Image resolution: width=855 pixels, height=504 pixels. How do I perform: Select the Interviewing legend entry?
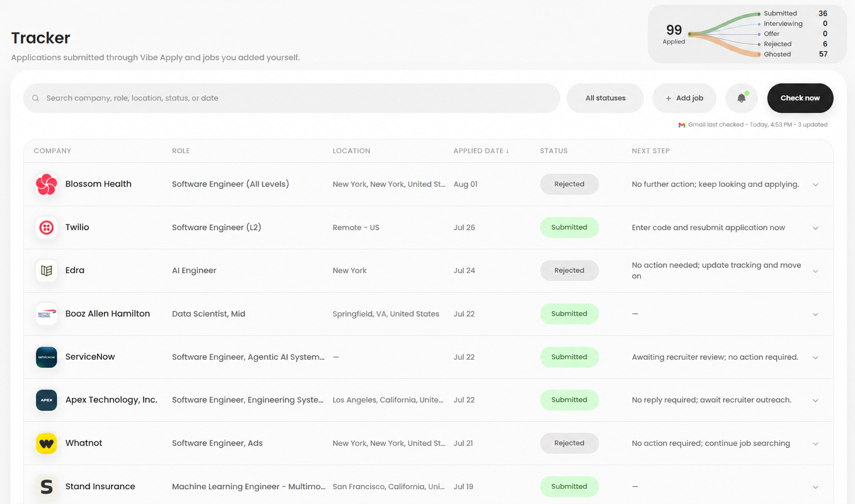pyautogui.click(x=795, y=24)
